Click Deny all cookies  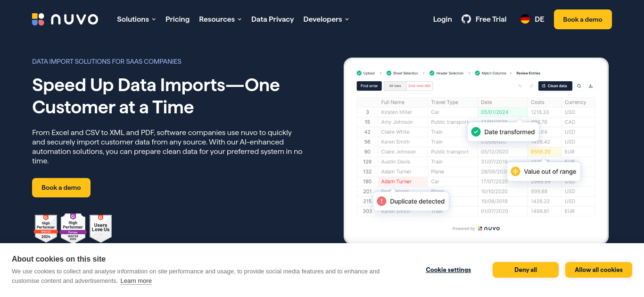pyautogui.click(x=526, y=270)
